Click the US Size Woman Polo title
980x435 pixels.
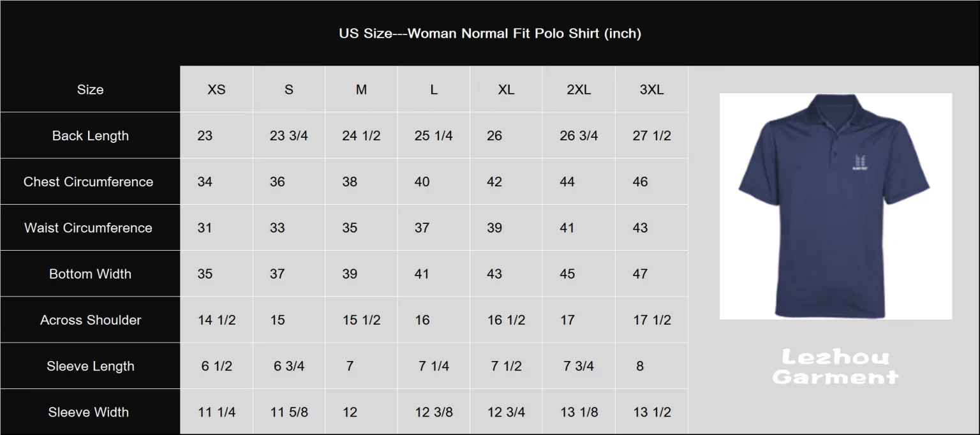point(490,33)
